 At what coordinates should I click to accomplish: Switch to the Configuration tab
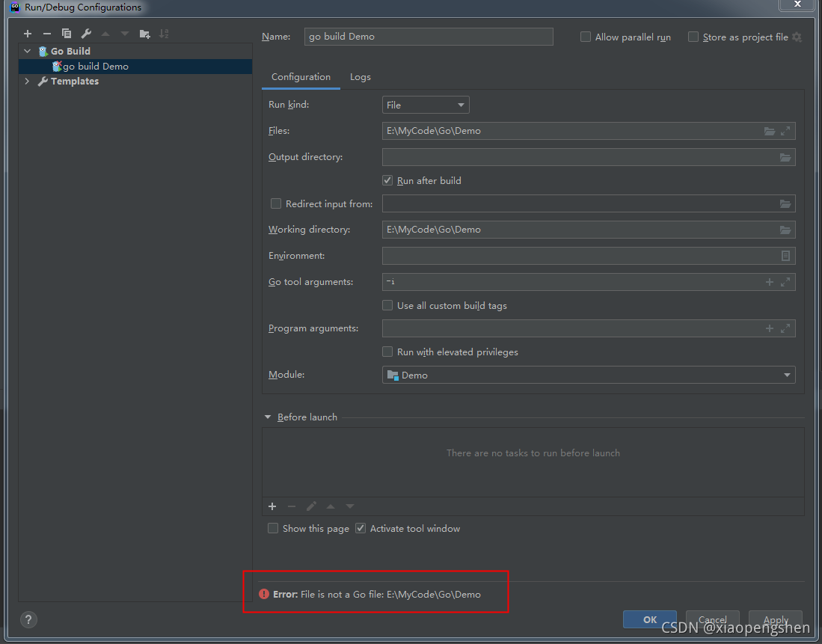pyautogui.click(x=301, y=77)
